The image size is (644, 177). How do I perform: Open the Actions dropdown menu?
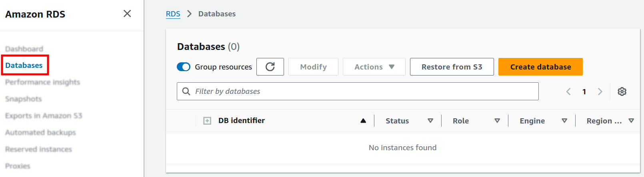(374, 67)
